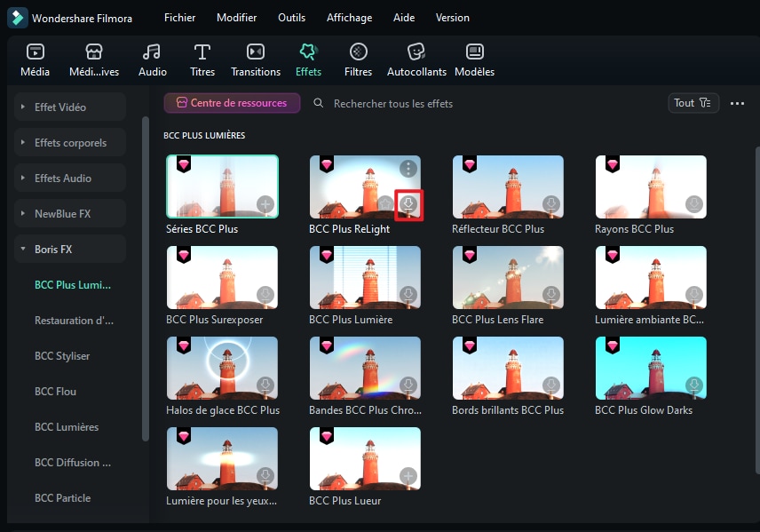Open the Filtres panel

[358, 60]
